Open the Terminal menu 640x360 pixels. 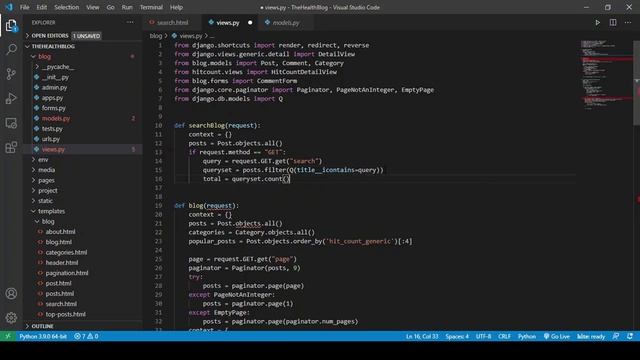click(151, 7)
